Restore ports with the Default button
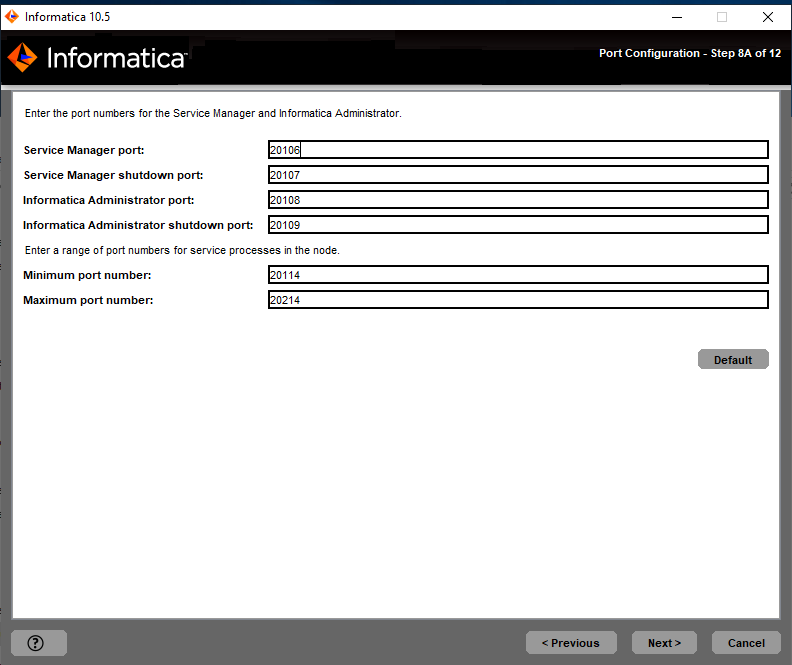The height and width of the screenshot is (665, 792). pyautogui.click(x=733, y=360)
